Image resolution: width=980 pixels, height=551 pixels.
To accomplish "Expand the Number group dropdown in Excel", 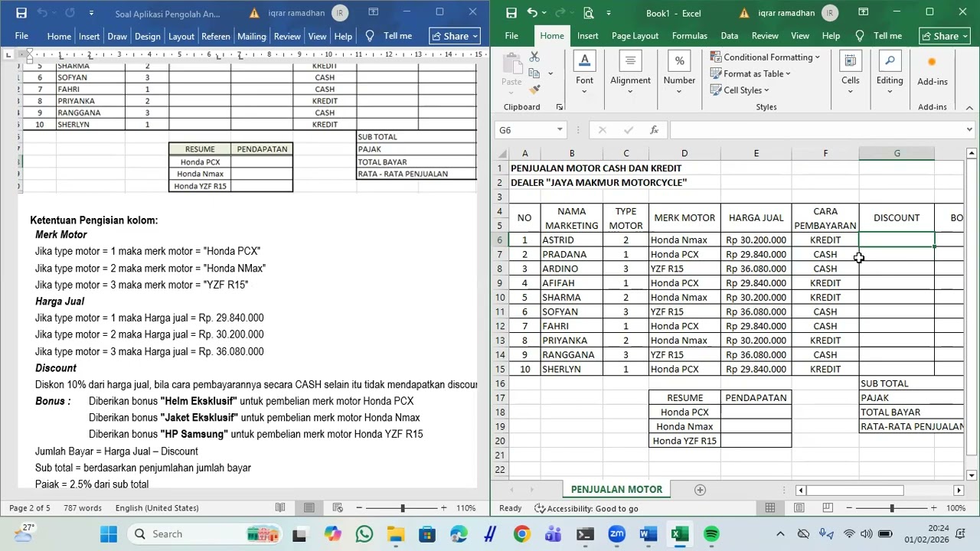I will [x=679, y=91].
